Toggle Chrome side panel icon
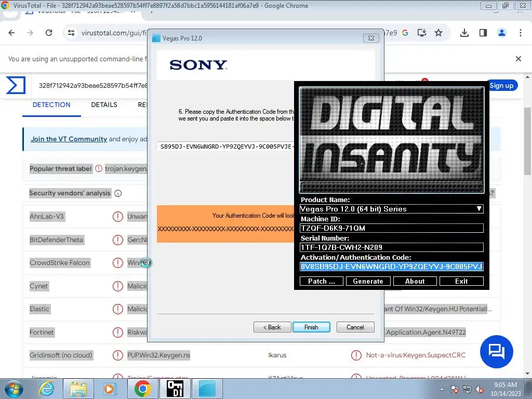Screen dimensions: 532x399 click(x=483, y=33)
